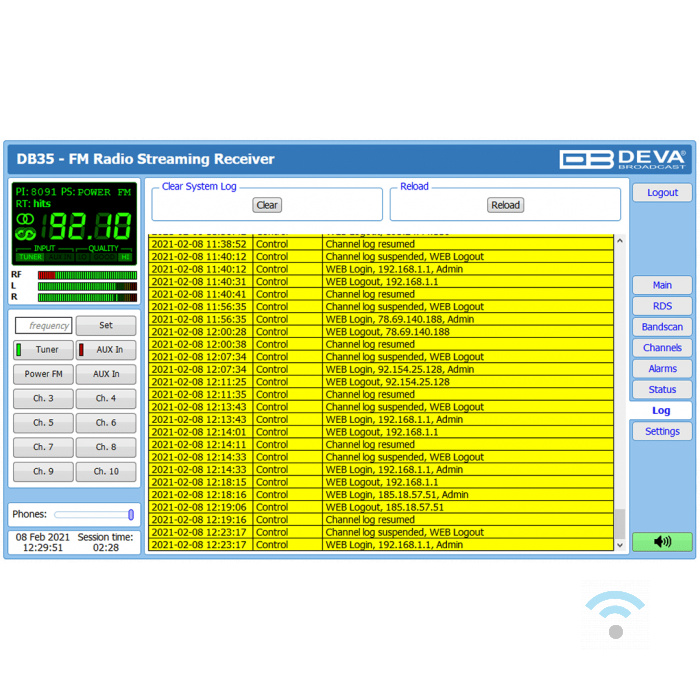
Task: Select preset Ch. 7
Action: tap(43, 447)
